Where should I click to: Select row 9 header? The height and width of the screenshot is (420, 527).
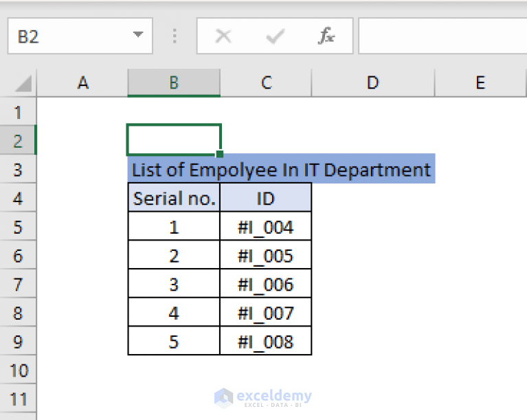pyautogui.click(x=18, y=341)
